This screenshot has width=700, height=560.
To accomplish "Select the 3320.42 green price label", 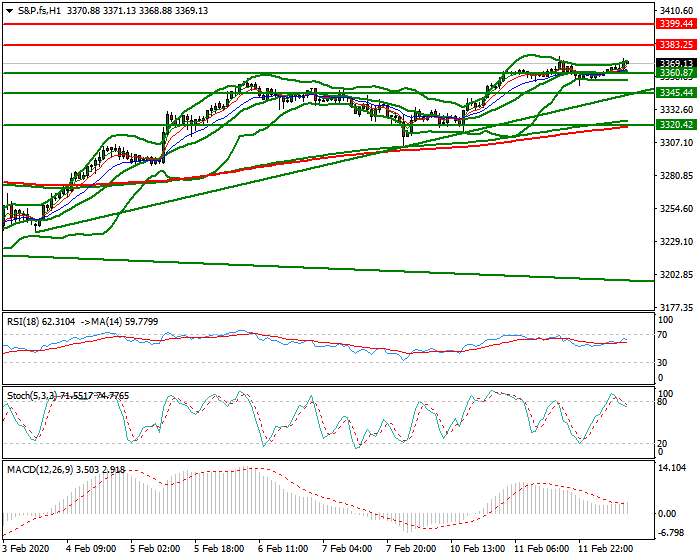I will click(676, 125).
